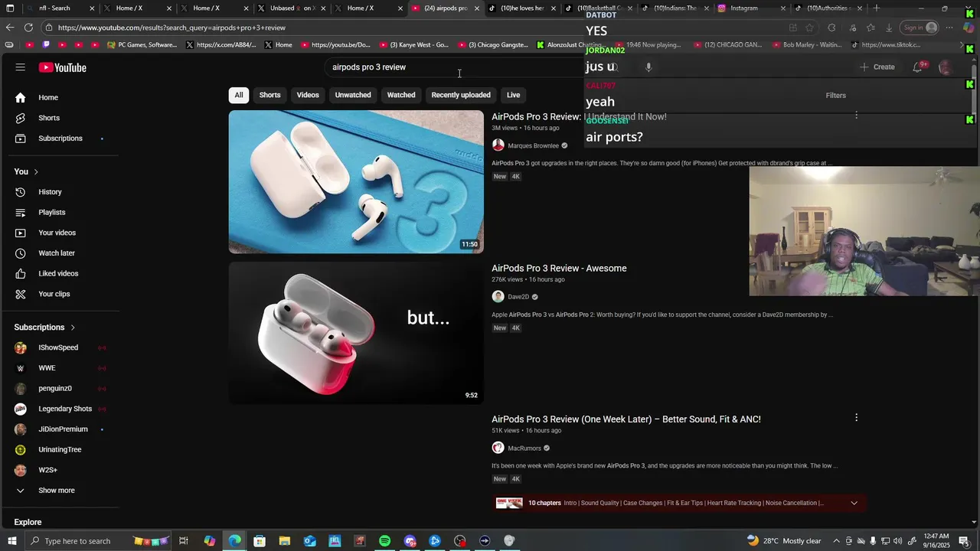The height and width of the screenshot is (551, 980).
Task: Open the UrinatingTree subscription channel
Action: click(60, 449)
